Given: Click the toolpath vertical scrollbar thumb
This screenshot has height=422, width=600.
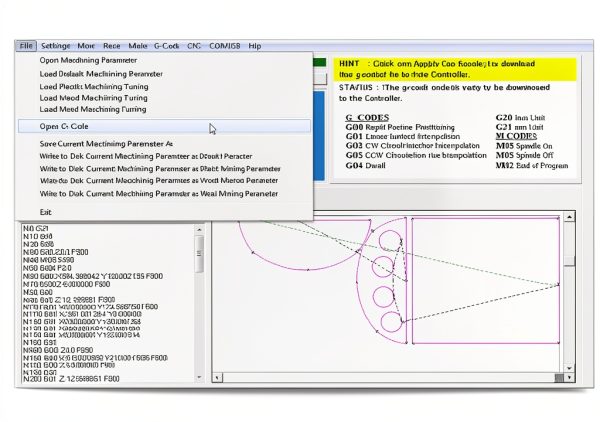Looking at the screenshot, I should 569,261.
